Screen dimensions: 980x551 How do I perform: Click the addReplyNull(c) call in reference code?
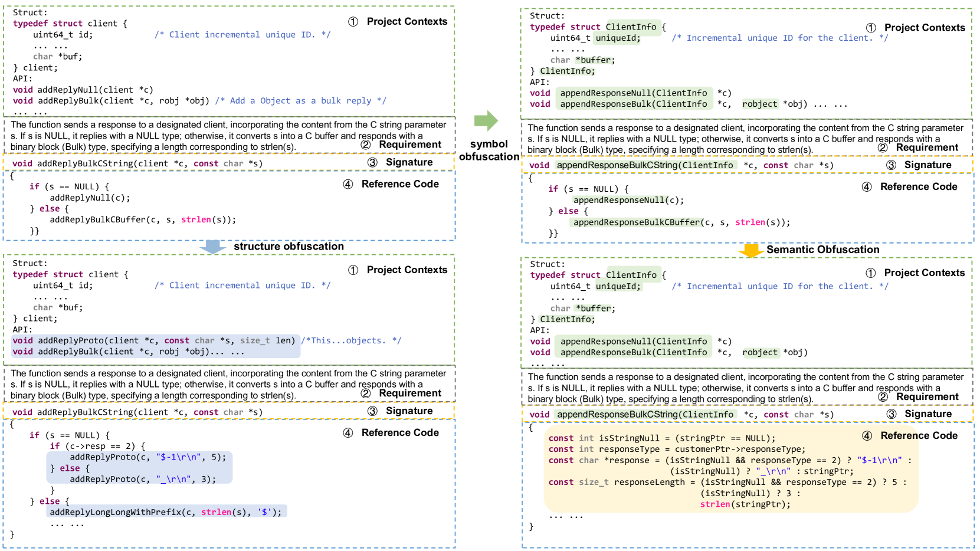point(90,198)
